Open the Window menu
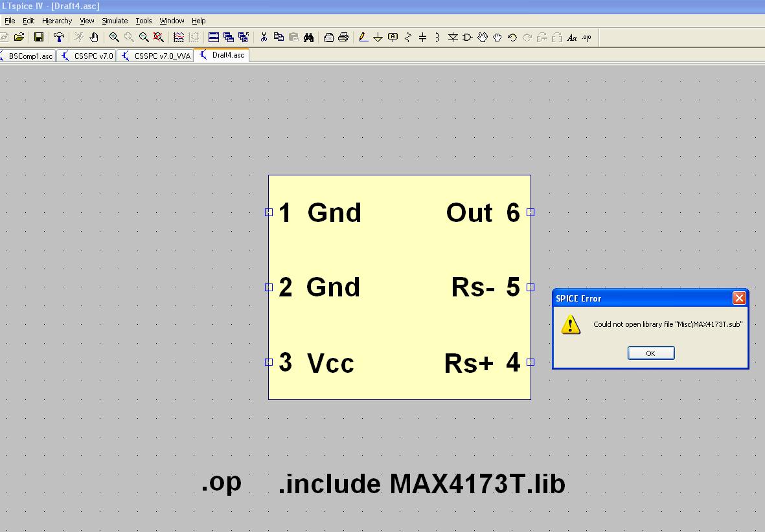 (172, 21)
